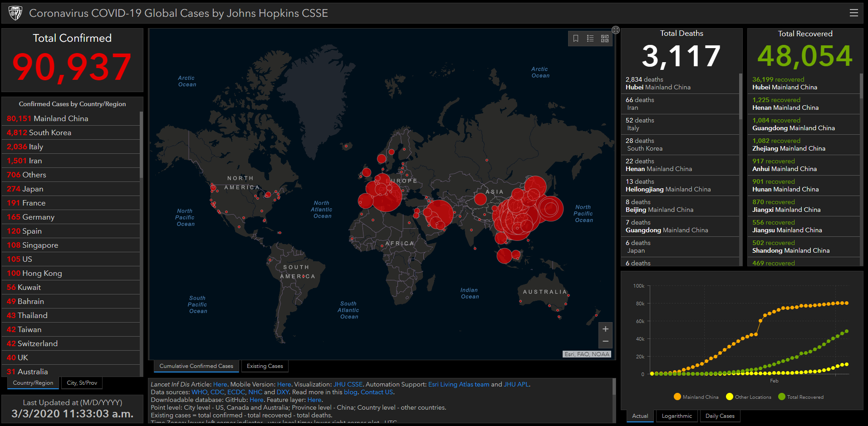Open the JHU CSSE visualization link

[348, 384]
